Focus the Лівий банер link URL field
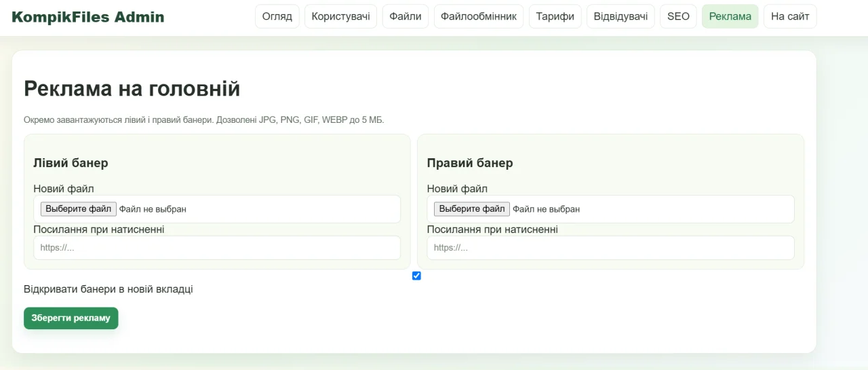Screen dimensions: 868x370 [217, 248]
